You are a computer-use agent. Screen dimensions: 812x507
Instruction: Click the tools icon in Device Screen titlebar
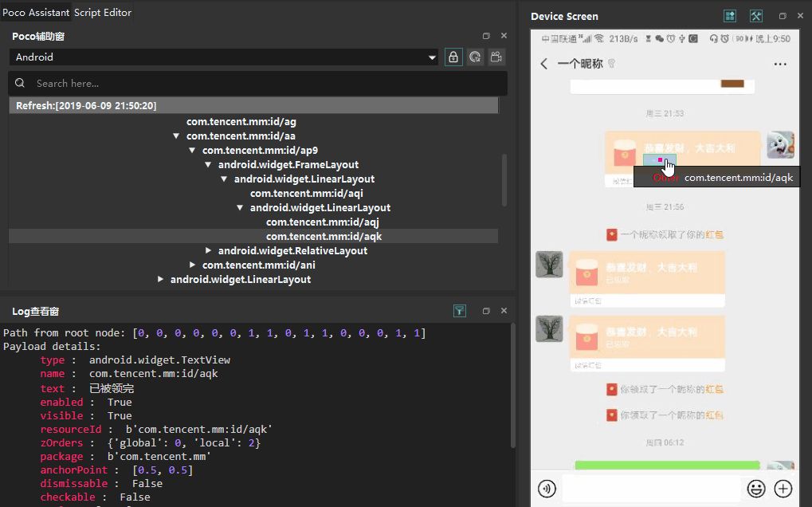coord(755,15)
